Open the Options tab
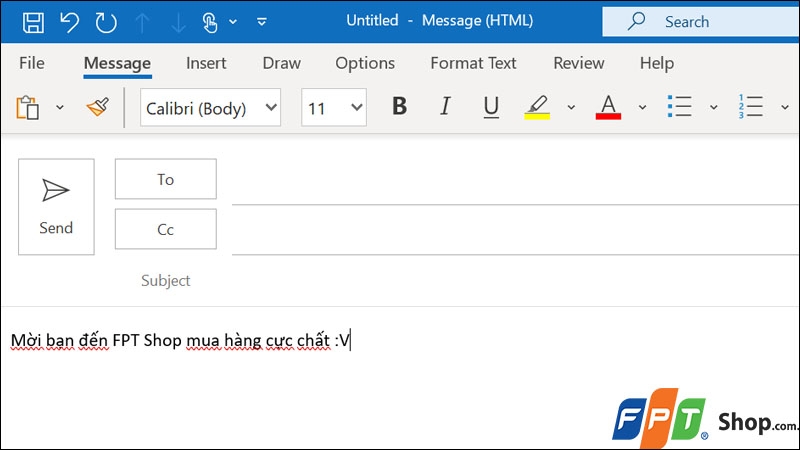The image size is (800, 450). (x=365, y=63)
